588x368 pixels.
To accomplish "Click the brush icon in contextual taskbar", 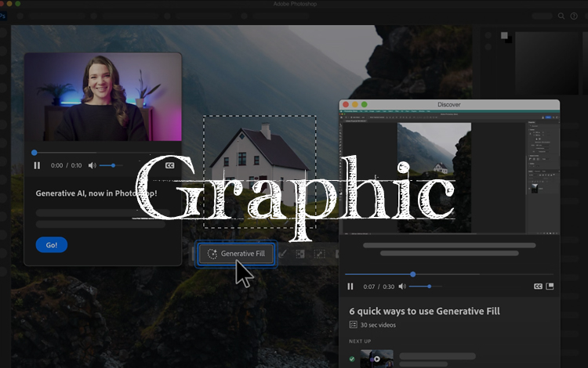I will tap(282, 254).
